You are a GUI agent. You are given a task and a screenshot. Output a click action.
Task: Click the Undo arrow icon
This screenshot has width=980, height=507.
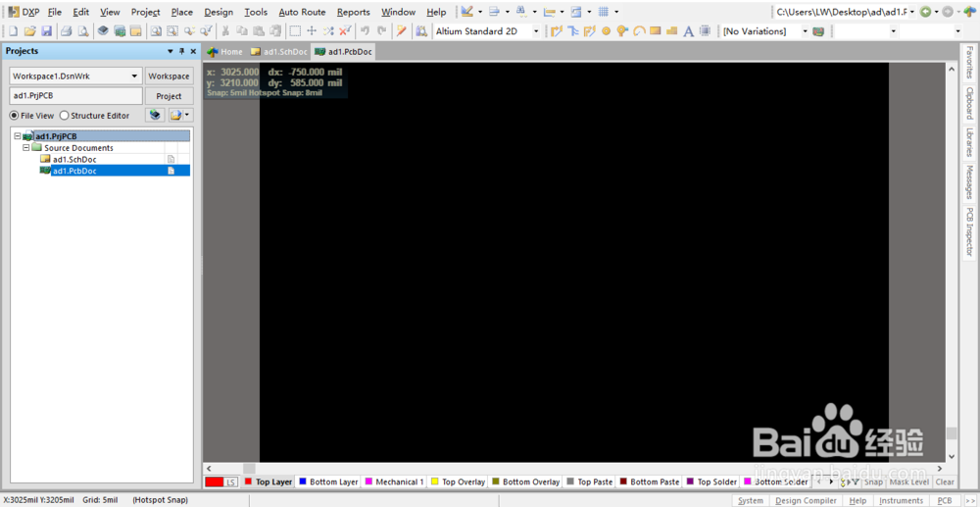pyautogui.click(x=365, y=31)
